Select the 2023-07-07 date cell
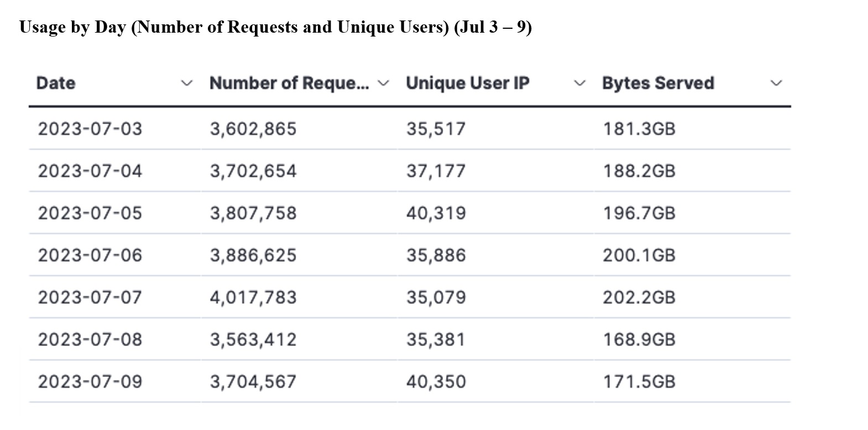 pyautogui.click(x=90, y=297)
